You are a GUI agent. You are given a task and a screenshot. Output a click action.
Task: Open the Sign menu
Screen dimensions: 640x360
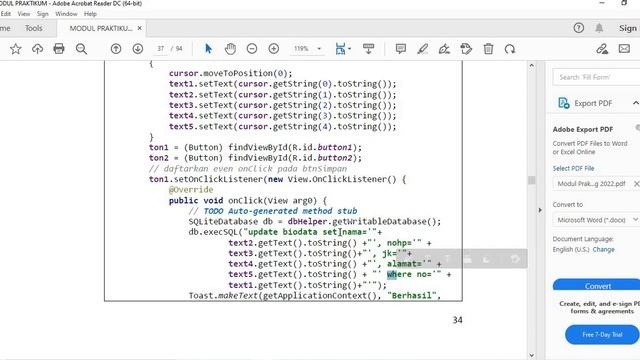[x=42, y=13]
